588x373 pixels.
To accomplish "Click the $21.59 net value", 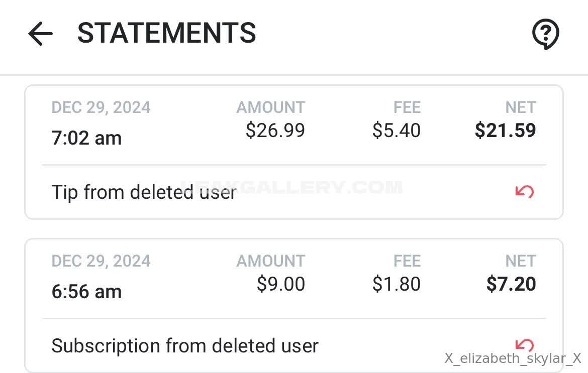I will tap(505, 131).
